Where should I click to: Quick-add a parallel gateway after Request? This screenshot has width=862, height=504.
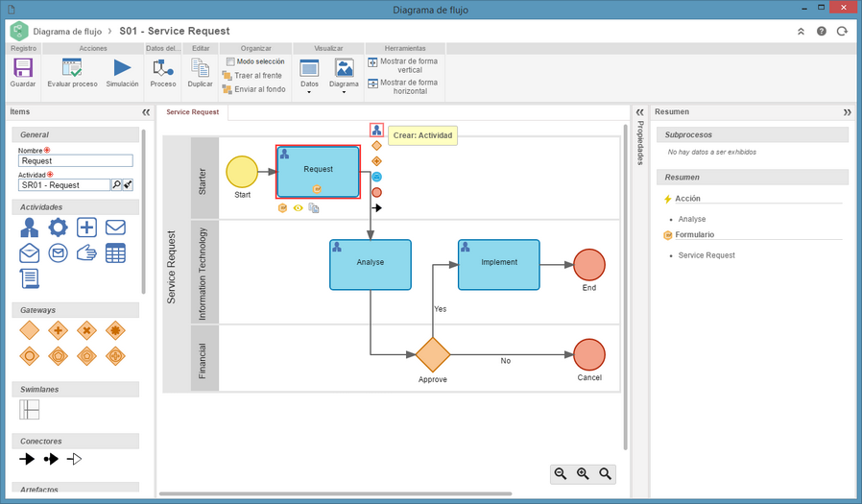point(376,161)
